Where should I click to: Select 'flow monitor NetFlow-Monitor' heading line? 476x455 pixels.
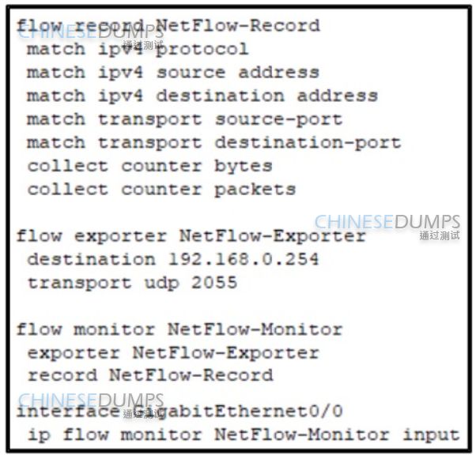pyautogui.click(x=179, y=329)
